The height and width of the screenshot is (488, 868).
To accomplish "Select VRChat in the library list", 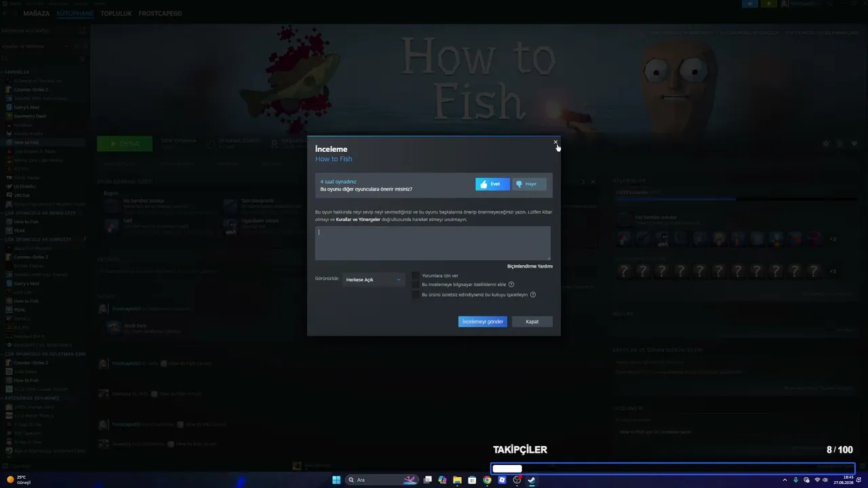I will click(x=22, y=195).
